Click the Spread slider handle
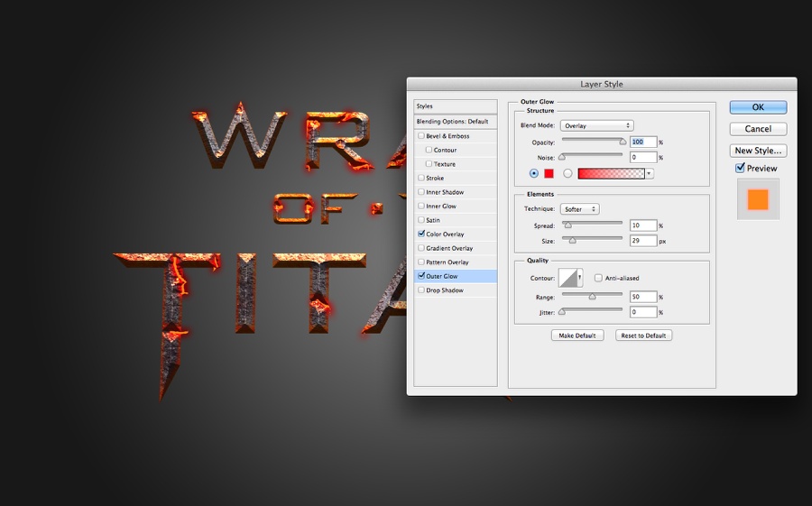 [568, 225]
